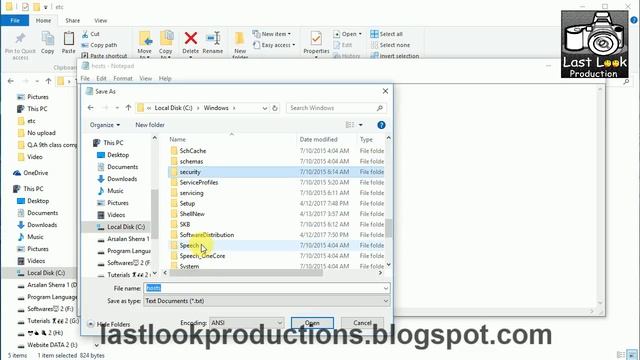640x360 pixels.
Task: Click Move to icon in ribbon
Action: (145, 38)
